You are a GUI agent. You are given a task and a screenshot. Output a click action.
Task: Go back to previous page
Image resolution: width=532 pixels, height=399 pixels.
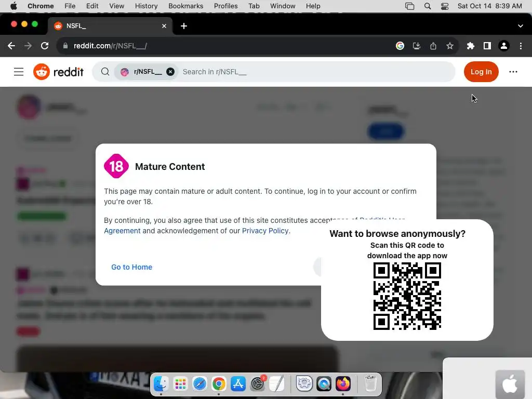(x=11, y=46)
